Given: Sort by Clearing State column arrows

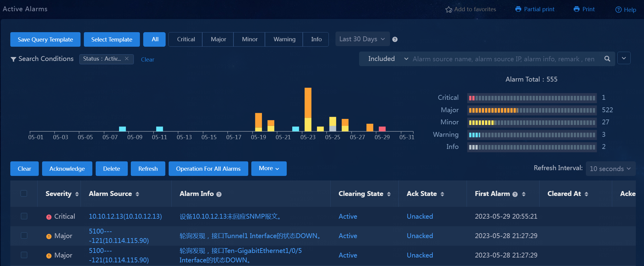Looking at the screenshot, I should click(x=389, y=194).
